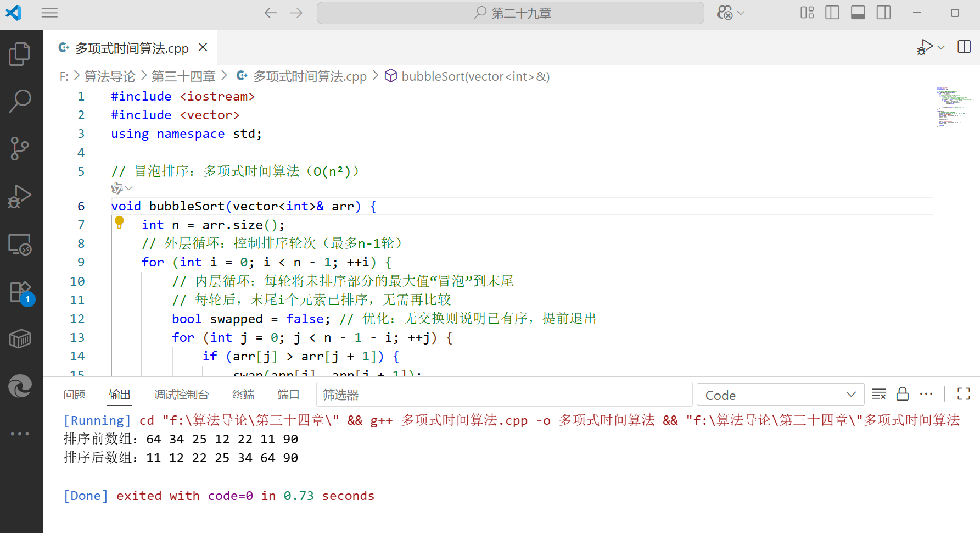Switch to the 问题 panel tab
980x533 pixels.
pos(74,395)
